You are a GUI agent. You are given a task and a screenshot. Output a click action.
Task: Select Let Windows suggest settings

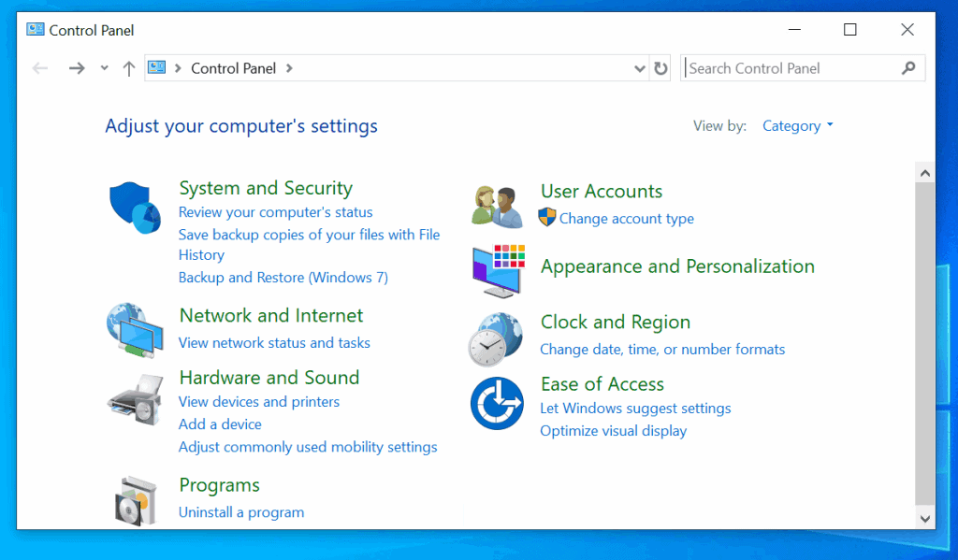coord(635,408)
